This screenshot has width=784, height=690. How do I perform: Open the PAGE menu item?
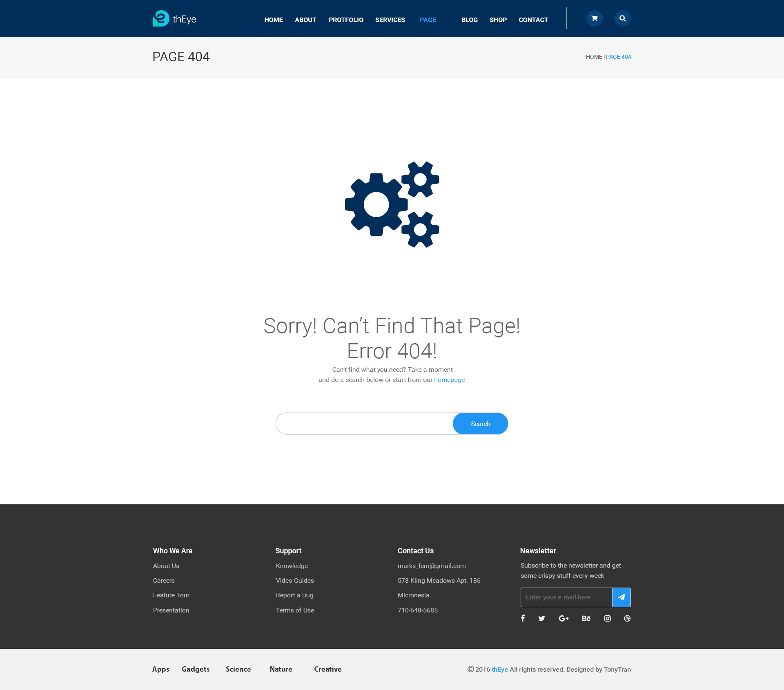click(x=428, y=20)
